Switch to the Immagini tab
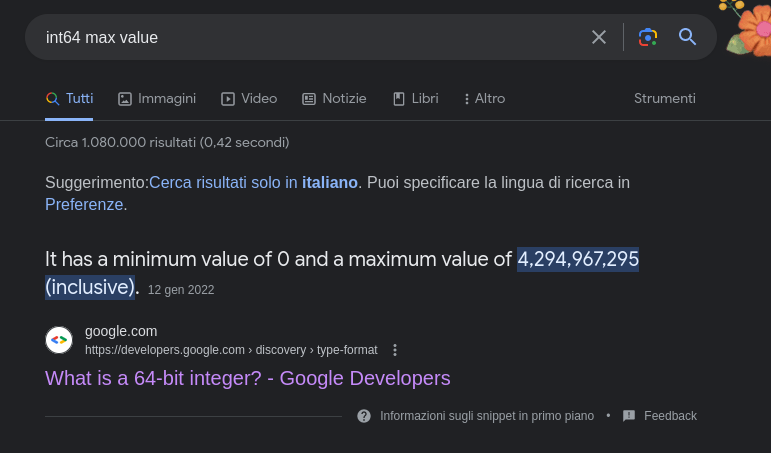 click(x=157, y=98)
